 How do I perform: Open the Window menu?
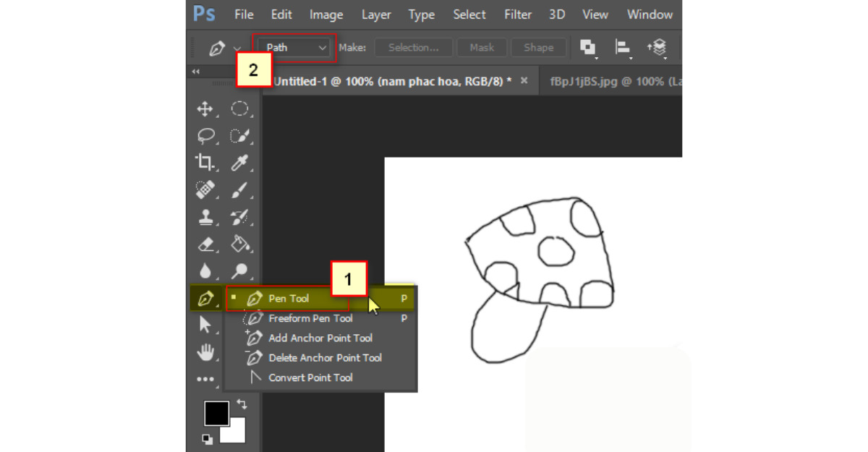[x=650, y=14]
